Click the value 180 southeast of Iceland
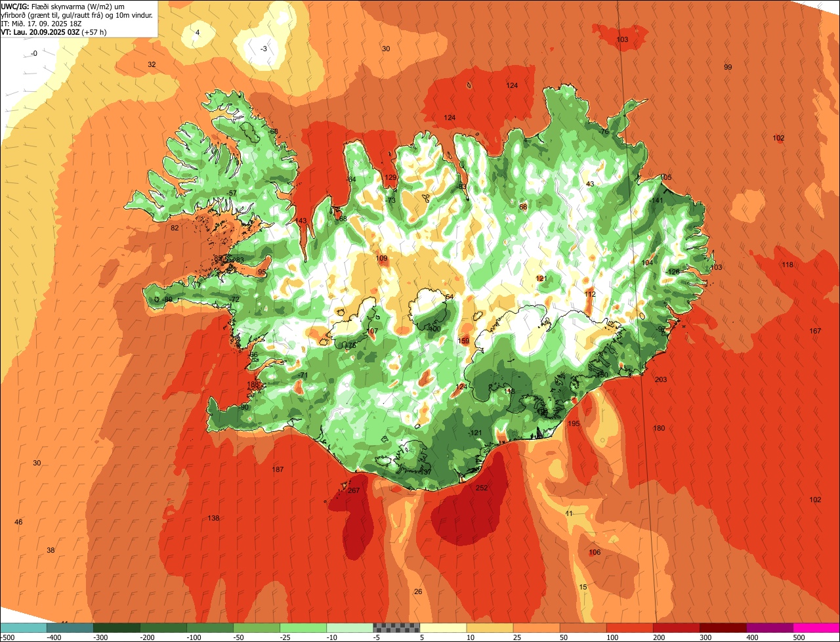 click(x=659, y=429)
